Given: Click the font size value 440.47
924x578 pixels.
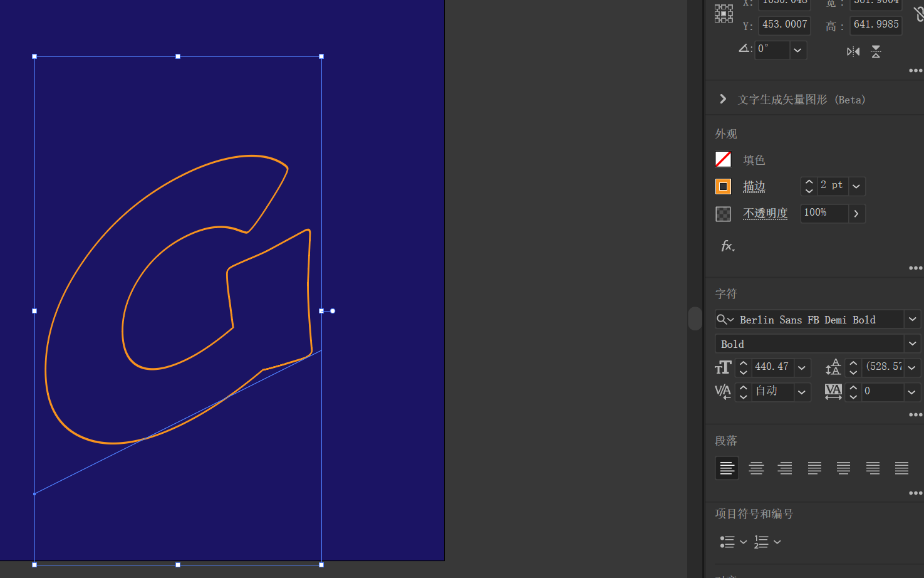Looking at the screenshot, I should tap(772, 367).
